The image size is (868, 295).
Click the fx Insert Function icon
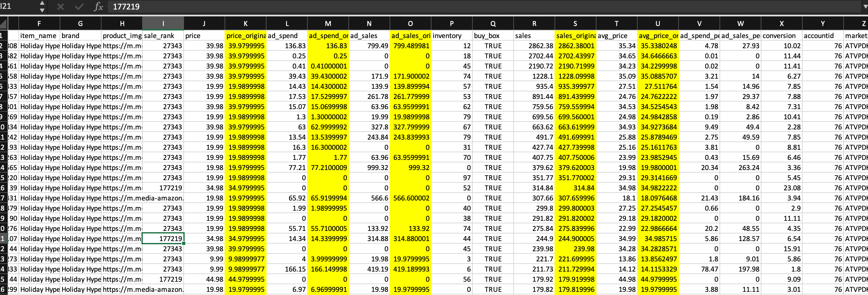(98, 7)
